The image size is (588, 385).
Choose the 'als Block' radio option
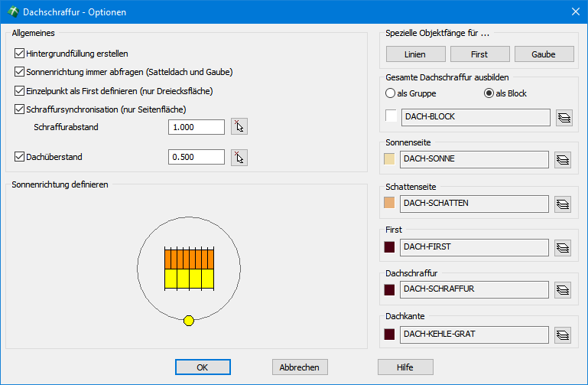point(489,93)
